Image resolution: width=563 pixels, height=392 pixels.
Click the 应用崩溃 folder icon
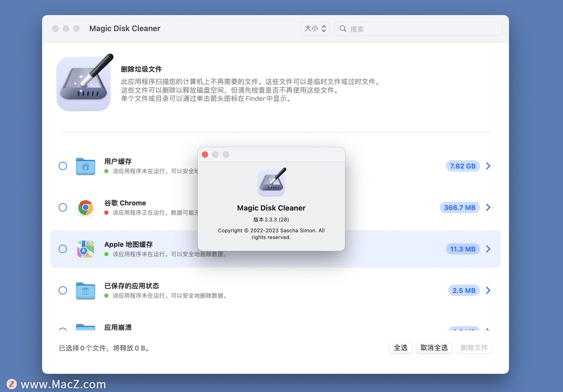pyautogui.click(x=85, y=328)
